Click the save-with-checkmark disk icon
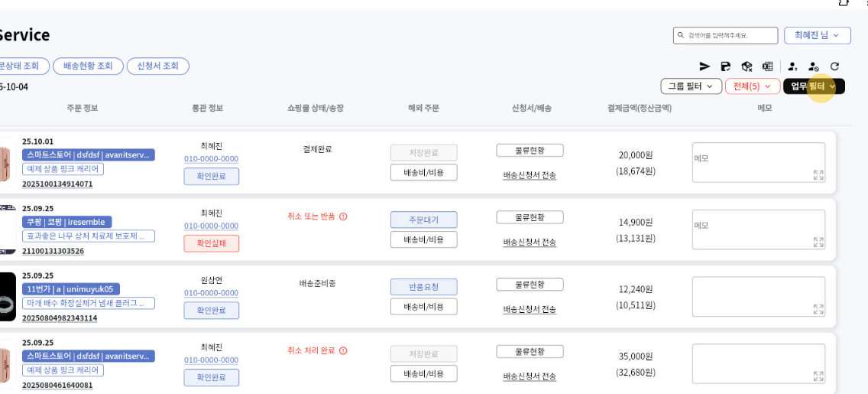This screenshot has height=394, width=868. pos(725,67)
